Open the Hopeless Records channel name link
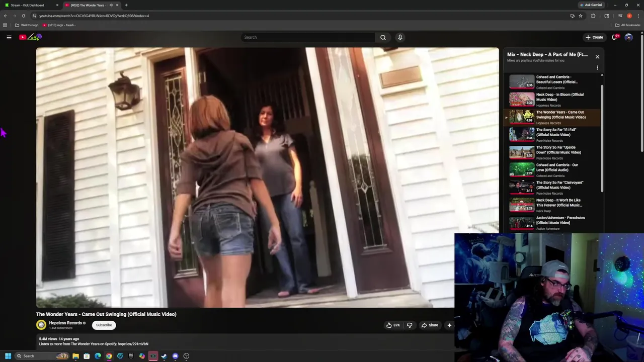The image size is (644, 362). 65,323
